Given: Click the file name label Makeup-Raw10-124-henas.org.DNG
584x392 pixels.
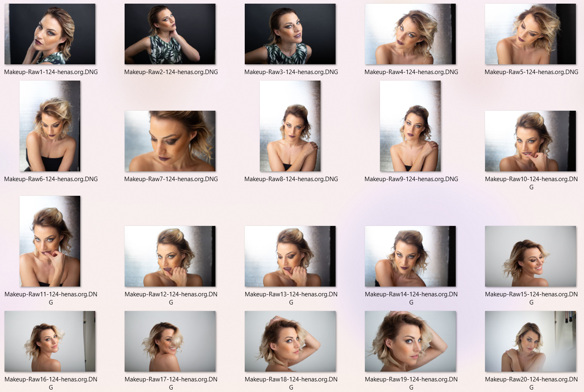Looking at the screenshot, I should pos(531,183).
